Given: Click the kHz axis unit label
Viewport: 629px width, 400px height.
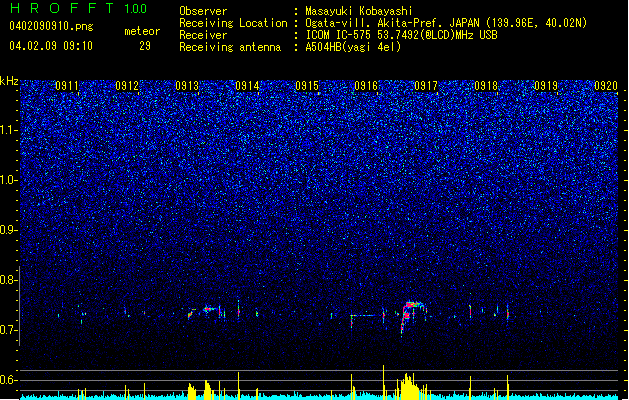Looking at the screenshot, I should click(9, 81).
